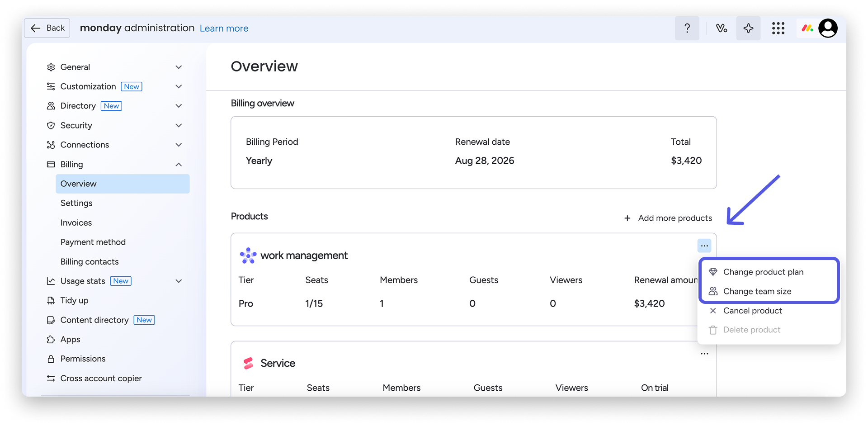Click the Content directory icon

click(51, 320)
